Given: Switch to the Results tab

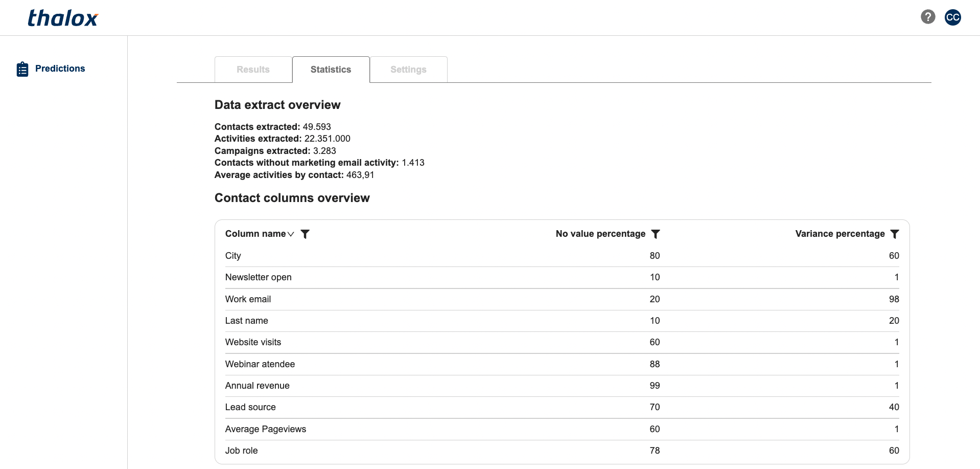Looking at the screenshot, I should tap(253, 70).
